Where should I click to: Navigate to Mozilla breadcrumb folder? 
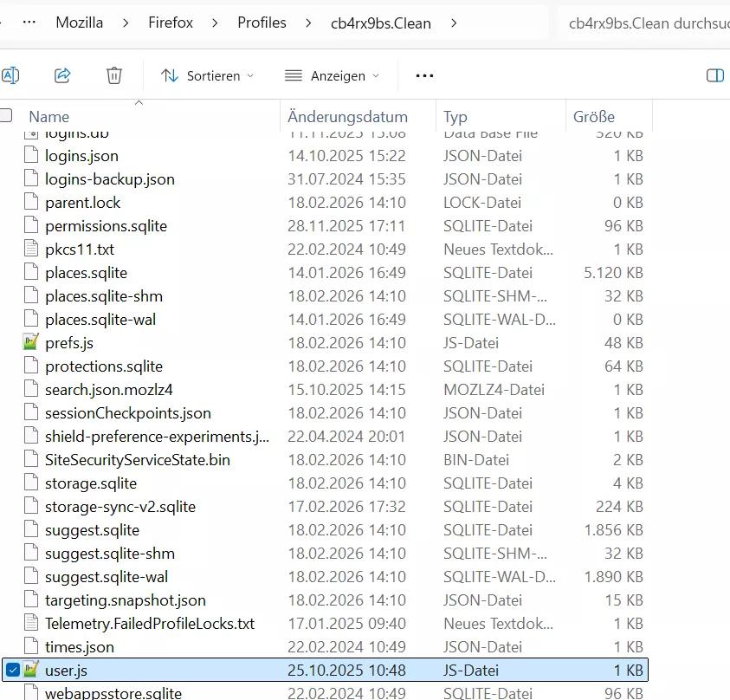79,23
